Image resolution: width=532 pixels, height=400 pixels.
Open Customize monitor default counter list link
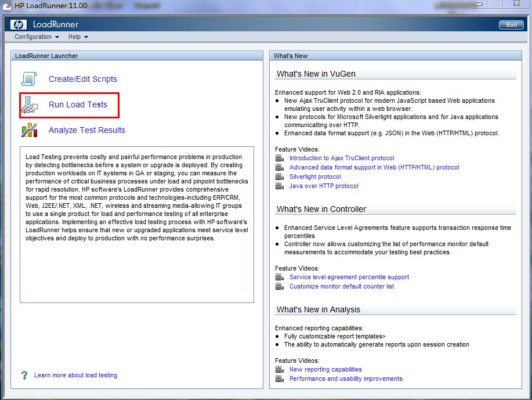coord(342,286)
